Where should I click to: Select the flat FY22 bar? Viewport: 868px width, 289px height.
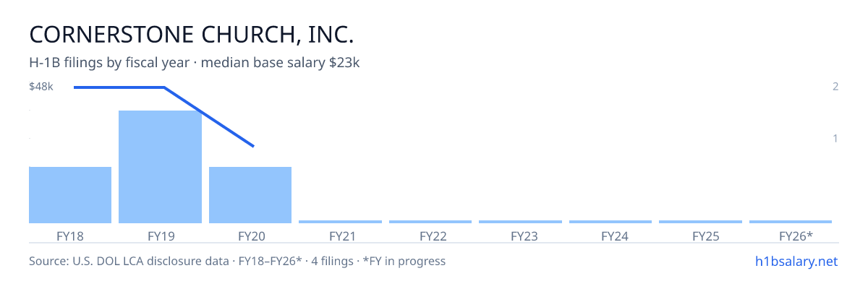430,222
